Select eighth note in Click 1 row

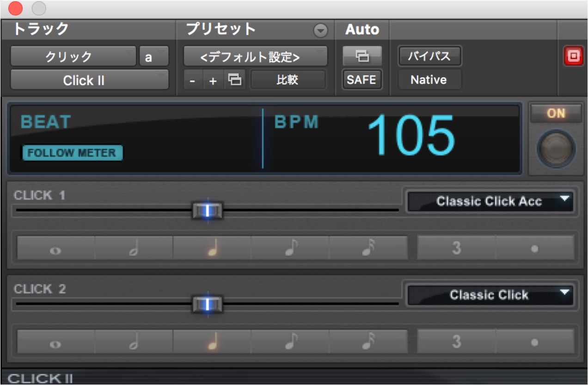click(x=290, y=248)
